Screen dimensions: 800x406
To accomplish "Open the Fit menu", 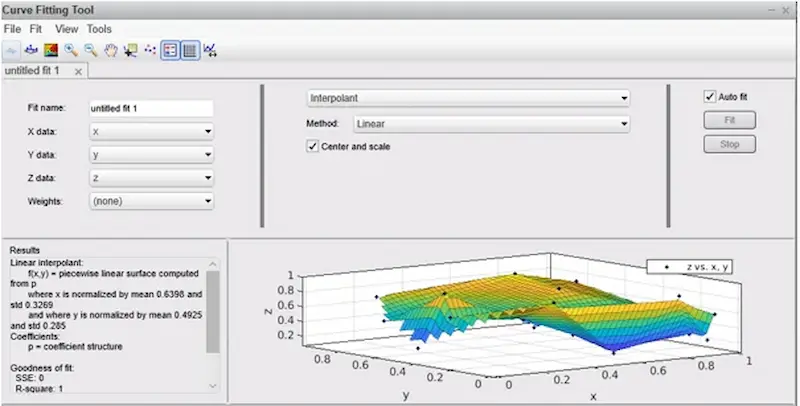I will point(36,29).
